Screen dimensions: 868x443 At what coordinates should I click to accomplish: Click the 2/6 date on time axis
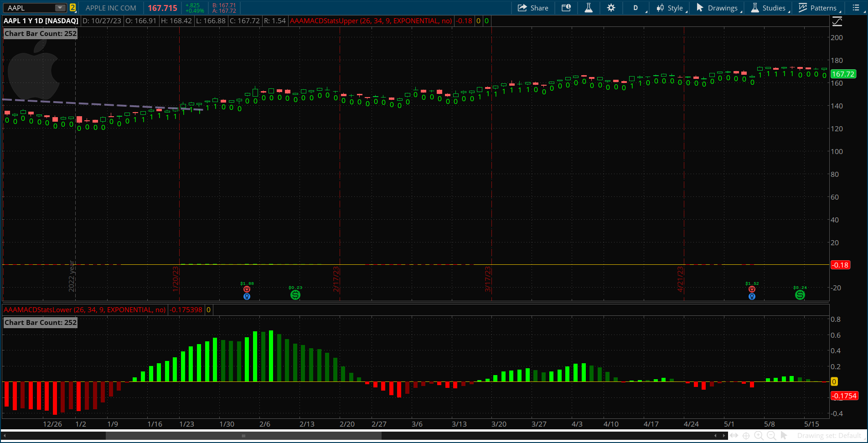coord(264,424)
